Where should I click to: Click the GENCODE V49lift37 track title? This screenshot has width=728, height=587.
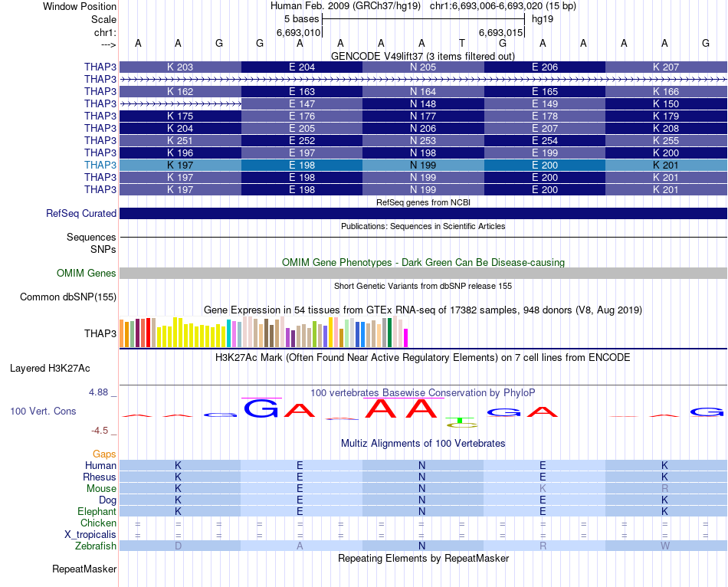click(423, 56)
